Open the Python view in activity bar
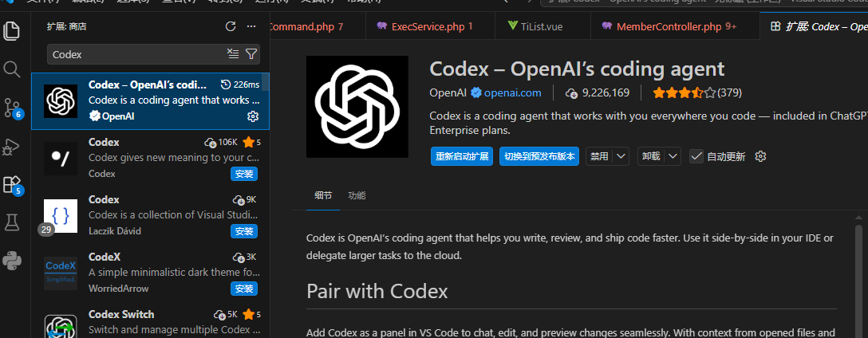Screen dimensions: 868x338 [12, 260]
